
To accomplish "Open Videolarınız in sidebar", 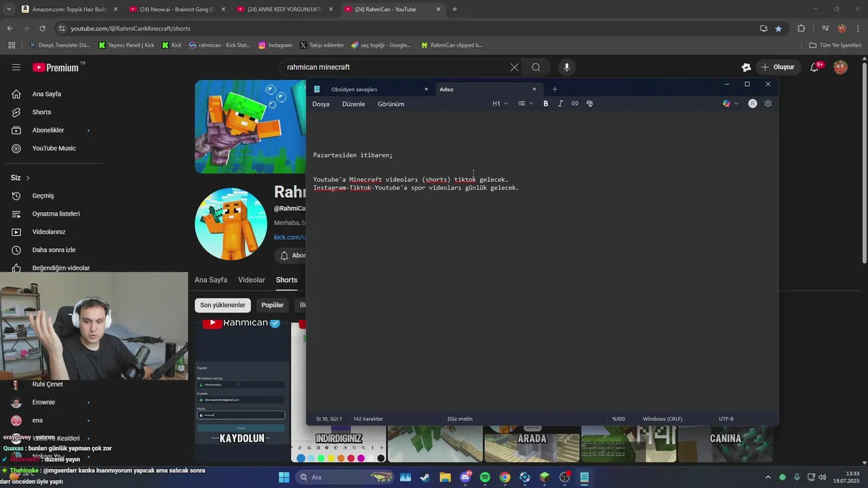I will pos(47,232).
